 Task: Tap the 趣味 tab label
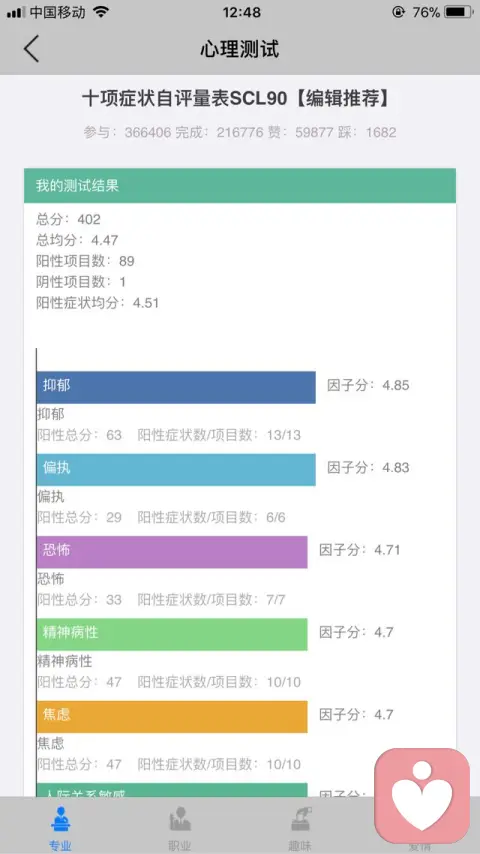click(x=300, y=846)
